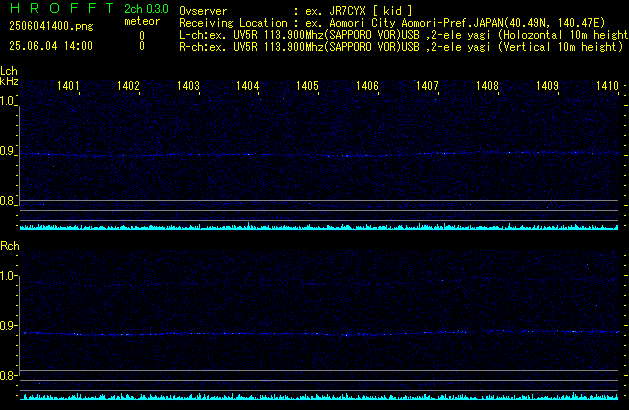Click the 1404 time marker
The height and width of the screenshot is (410, 629).
248,86
